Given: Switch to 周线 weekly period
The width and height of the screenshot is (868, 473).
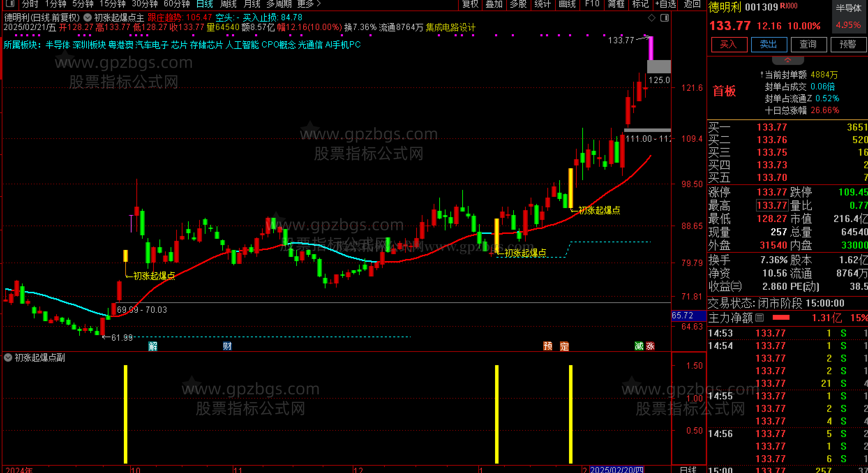Looking at the screenshot, I should tap(229, 4).
